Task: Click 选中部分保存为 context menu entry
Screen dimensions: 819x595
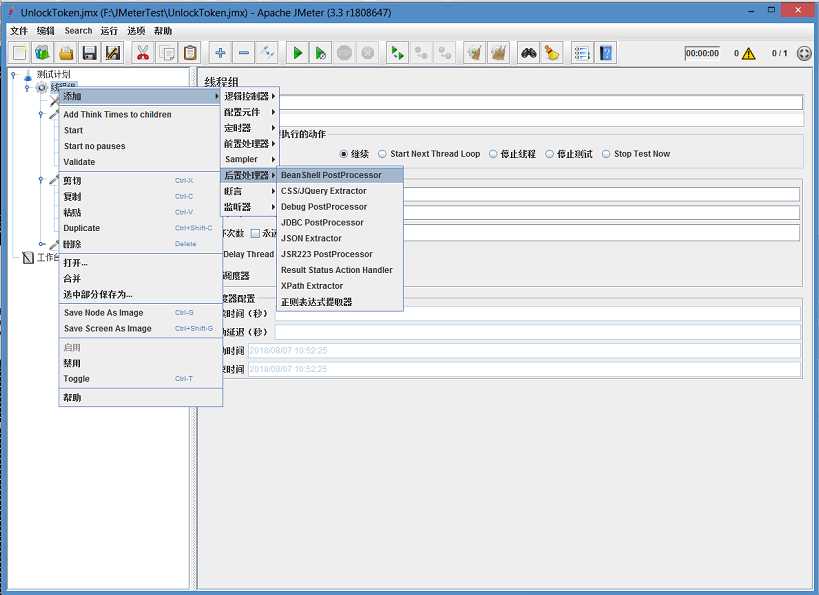Action: tap(140, 295)
